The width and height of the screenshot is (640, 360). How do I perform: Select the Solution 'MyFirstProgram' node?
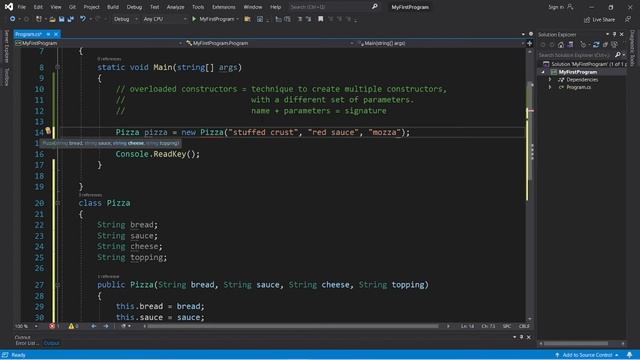click(x=584, y=64)
